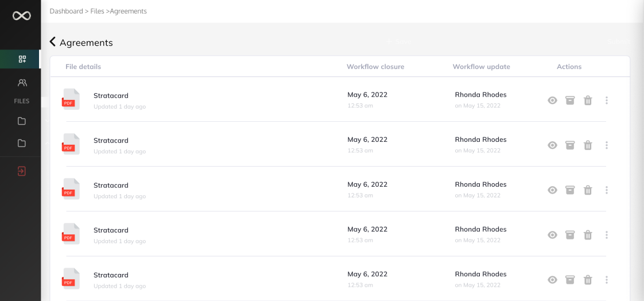Open the users icon in sidebar
The height and width of the screenshot is (301, 644).
pos(22,83)
